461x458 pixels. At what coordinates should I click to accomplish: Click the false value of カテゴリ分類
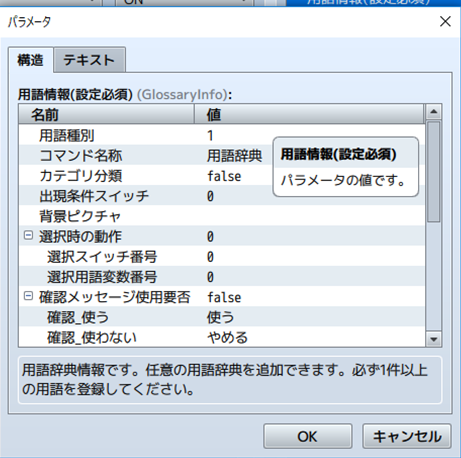(224, 176)
